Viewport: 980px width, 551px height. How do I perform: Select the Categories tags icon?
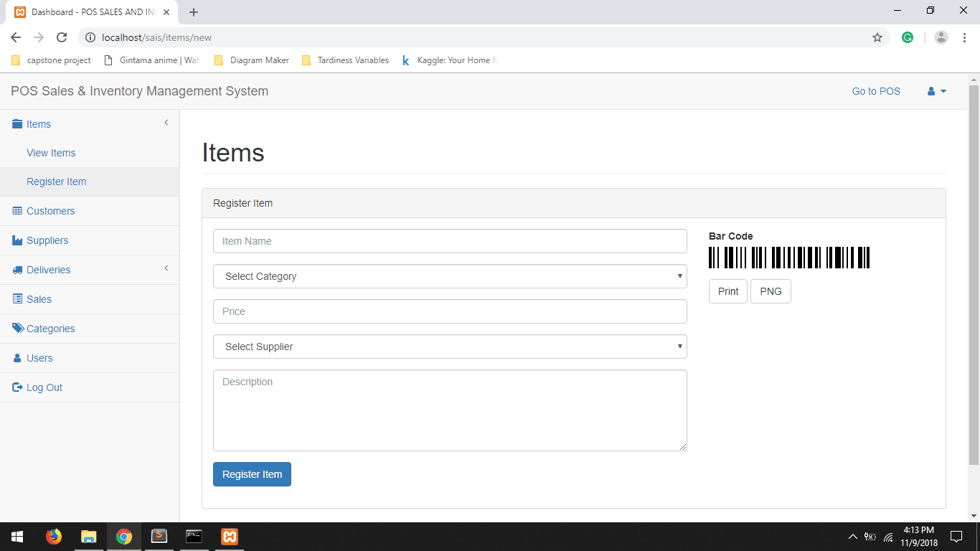[17, 329]
